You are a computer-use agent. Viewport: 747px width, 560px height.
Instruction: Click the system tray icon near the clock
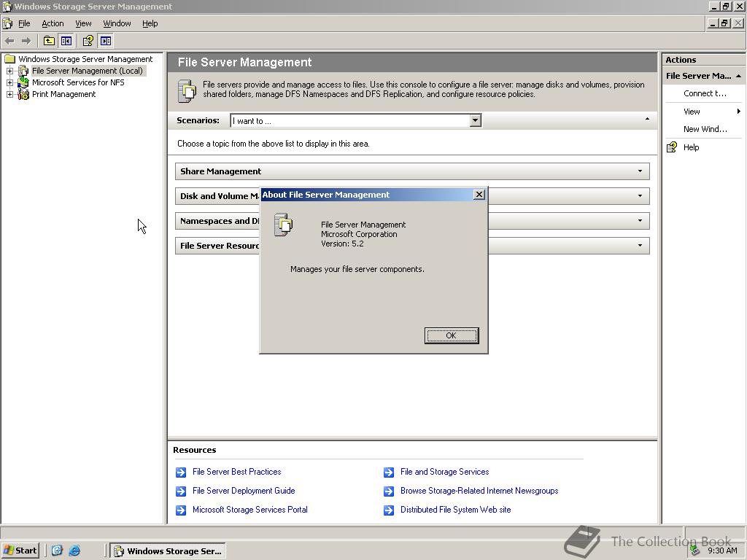[695, 551]
